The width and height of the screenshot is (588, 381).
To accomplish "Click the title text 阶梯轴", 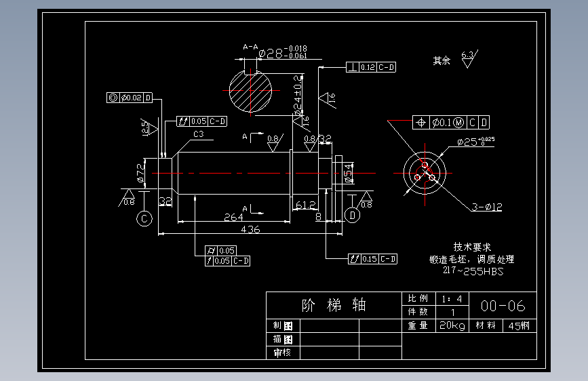I will [x=334, y=305].
